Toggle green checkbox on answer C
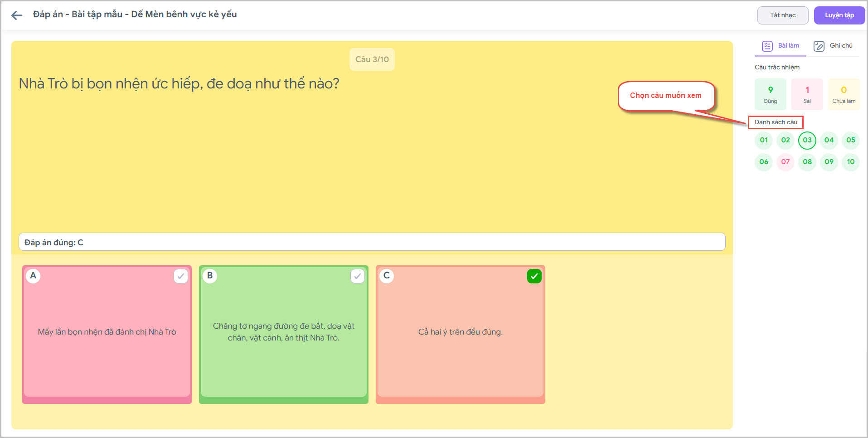 [534, 276]
